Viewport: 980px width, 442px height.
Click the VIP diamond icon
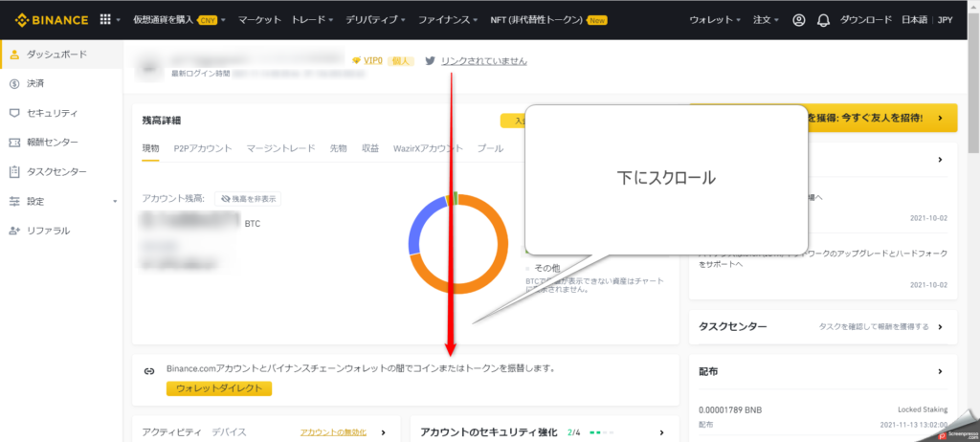tap(357, 61)
